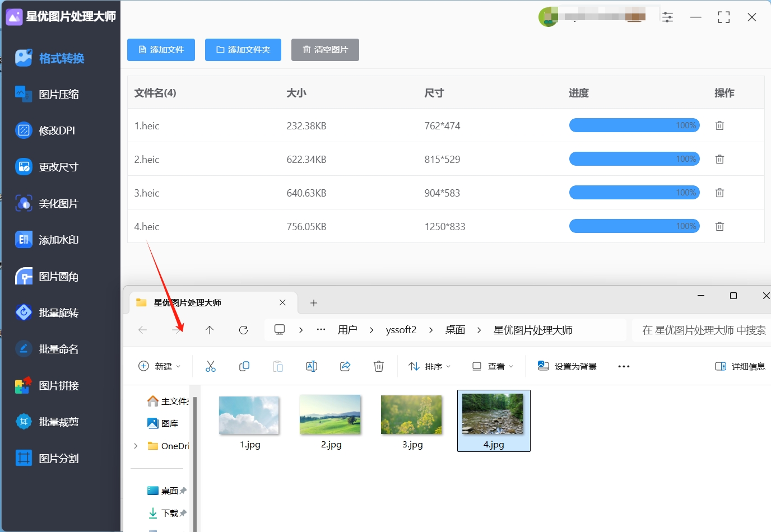This screenshot has height=532, width=771.
Task: Click yssoft2 in the address breadcrumb
Action: 401,330
